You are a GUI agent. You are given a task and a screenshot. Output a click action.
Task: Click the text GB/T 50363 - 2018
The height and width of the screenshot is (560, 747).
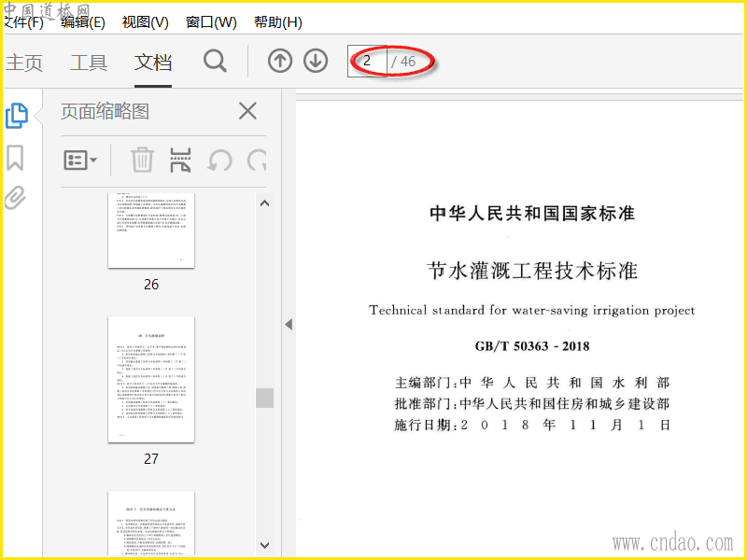point(532,346)
